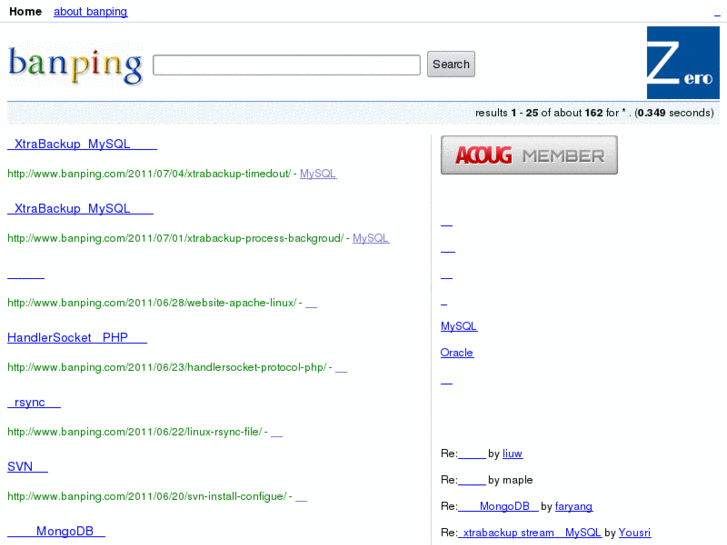Open the MySQL category in sidebar
Viewport: 727px width, 545px height.
click(459, 327)
